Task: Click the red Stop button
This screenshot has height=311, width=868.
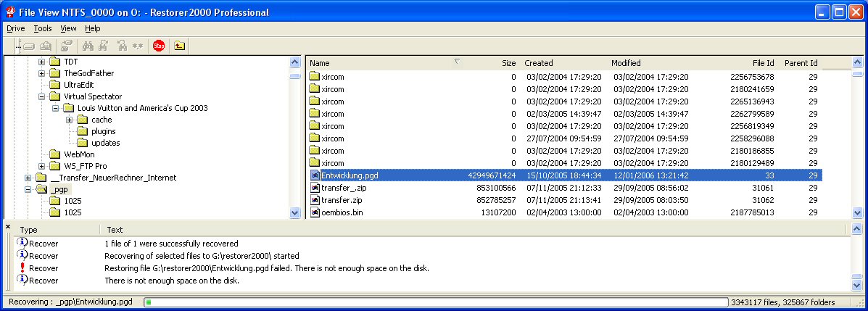Action: [159, 46]
